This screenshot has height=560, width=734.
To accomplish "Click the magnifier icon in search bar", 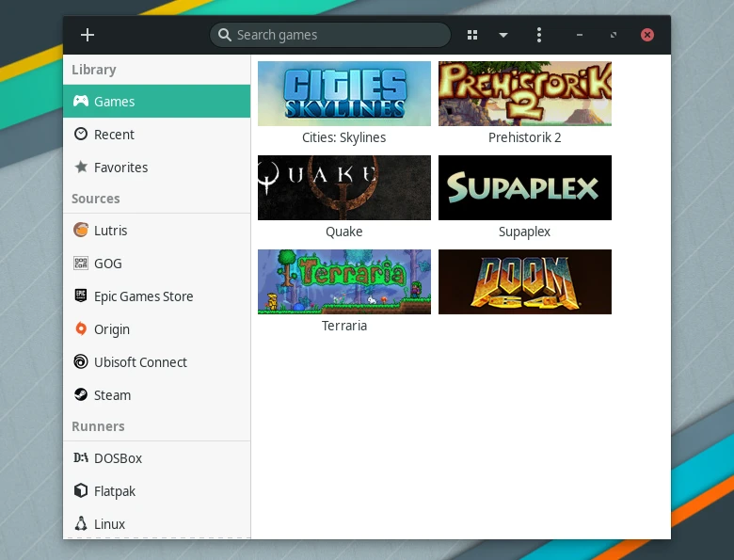I will tap(225, 35).
